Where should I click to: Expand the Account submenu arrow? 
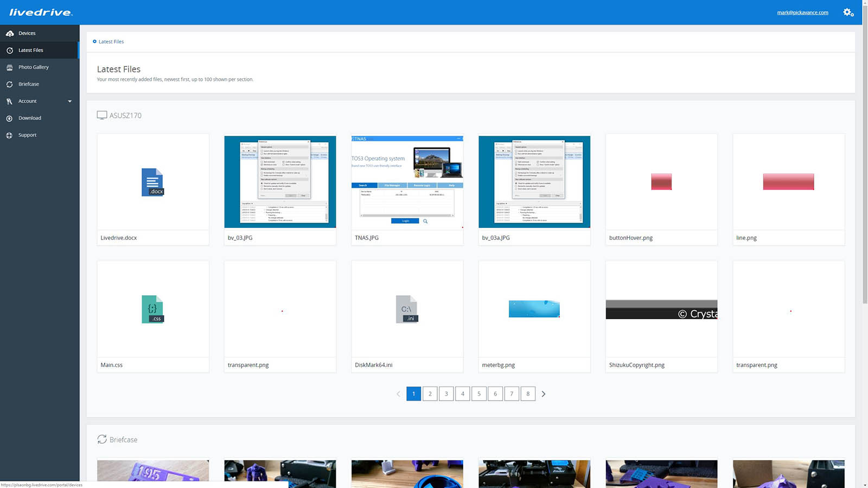tap(69, 102)
